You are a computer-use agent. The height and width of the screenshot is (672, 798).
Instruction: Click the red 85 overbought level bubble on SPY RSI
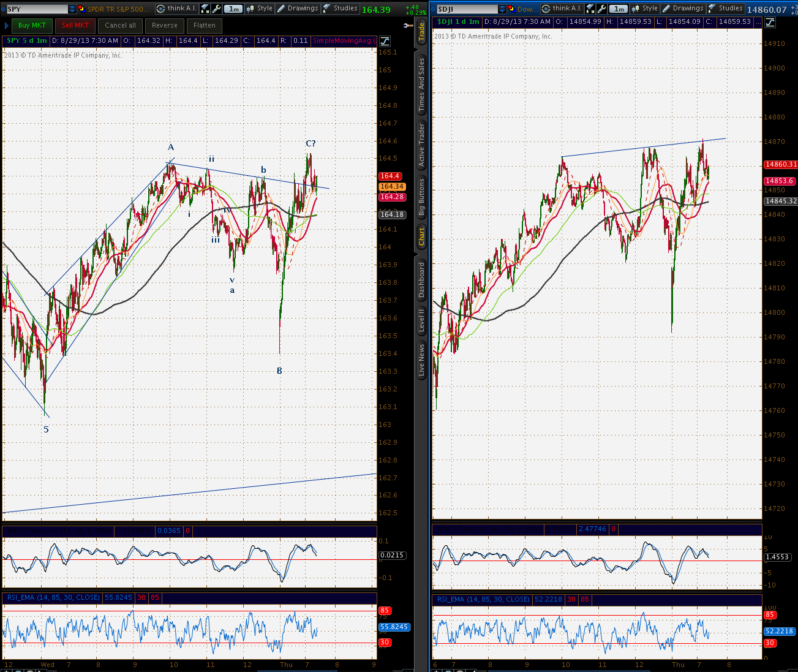[x=385, y=611]
